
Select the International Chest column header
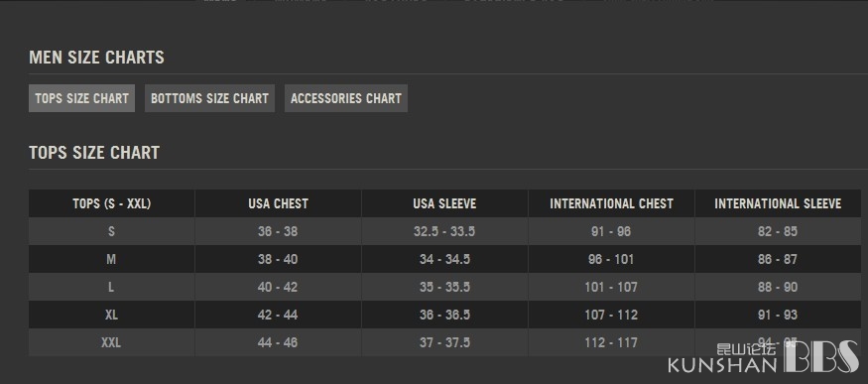click(611, 203)
